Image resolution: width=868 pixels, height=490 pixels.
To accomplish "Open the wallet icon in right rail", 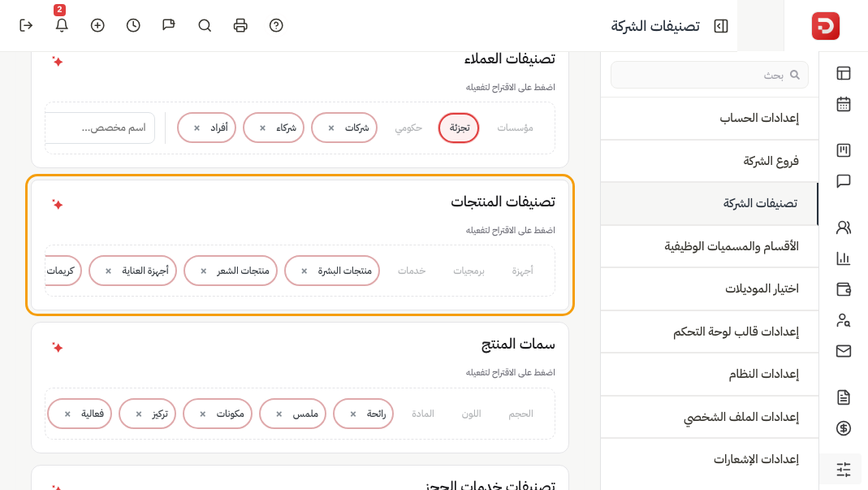I will point(843,288).
